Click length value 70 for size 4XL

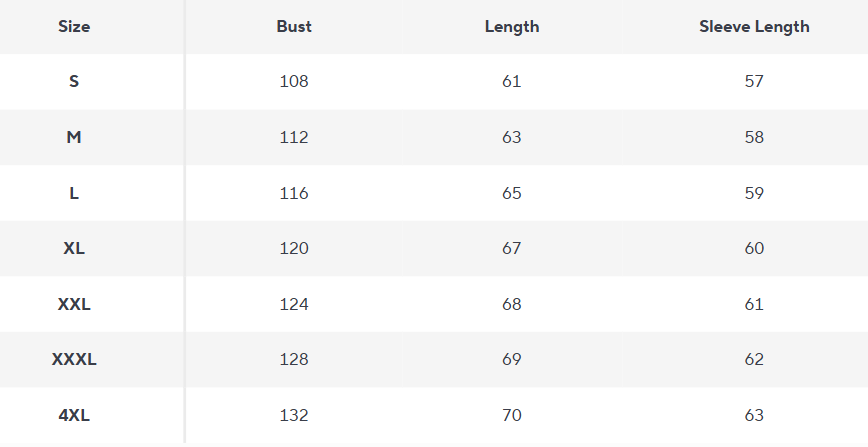[512, 415]
